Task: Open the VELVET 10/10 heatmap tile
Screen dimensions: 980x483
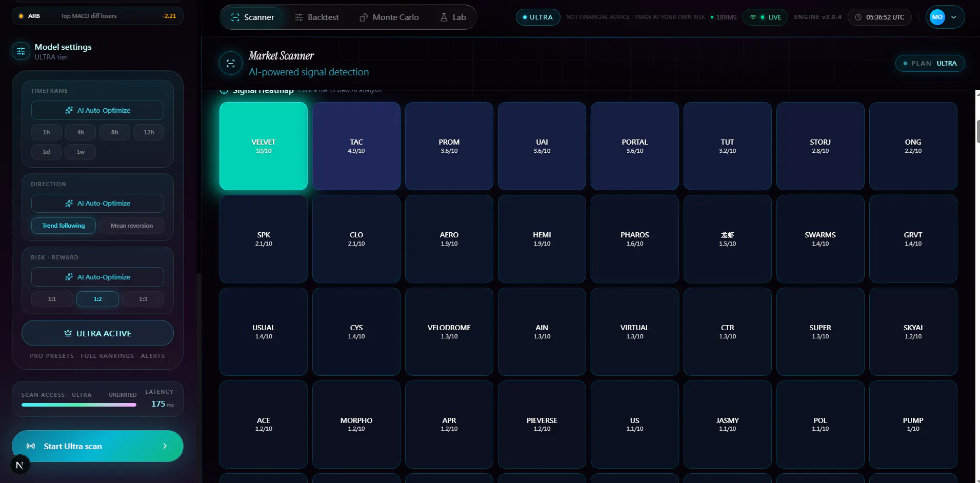Action: 264,146
